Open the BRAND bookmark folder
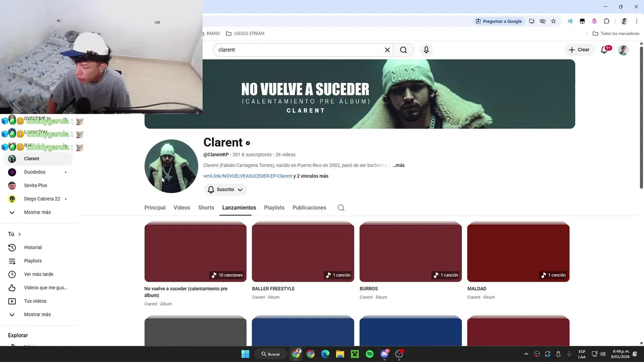Image resolution: width=644 pixels, height=362 pixels. 211,33
